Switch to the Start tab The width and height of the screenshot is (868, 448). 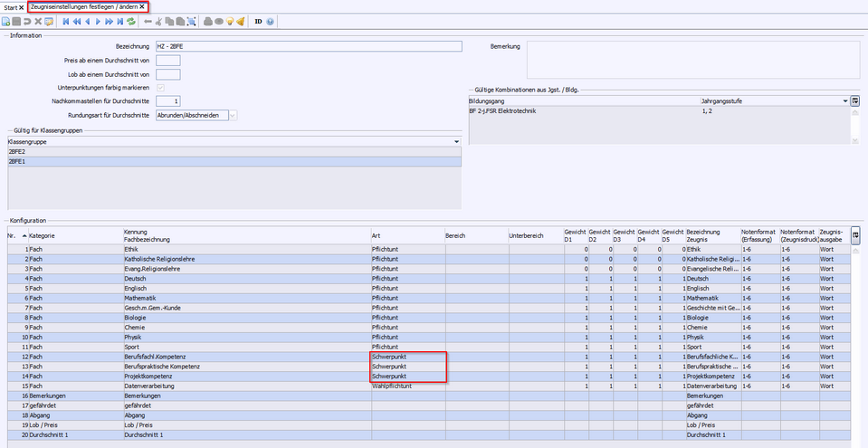(x=10, y=6)
